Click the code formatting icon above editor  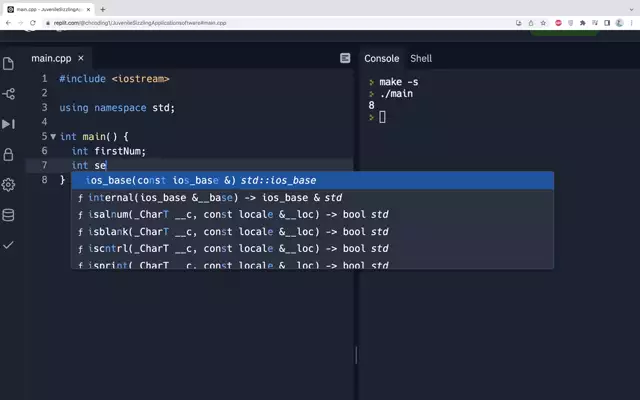coord(345,58)
